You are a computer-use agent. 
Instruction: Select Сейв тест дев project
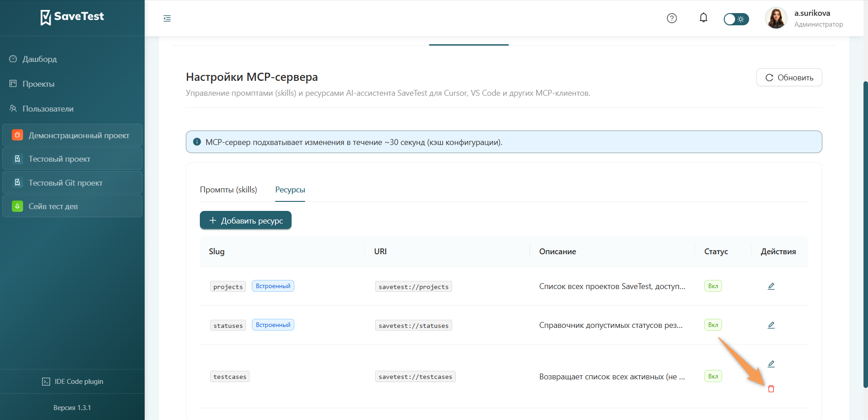click(x=72, y=206)
